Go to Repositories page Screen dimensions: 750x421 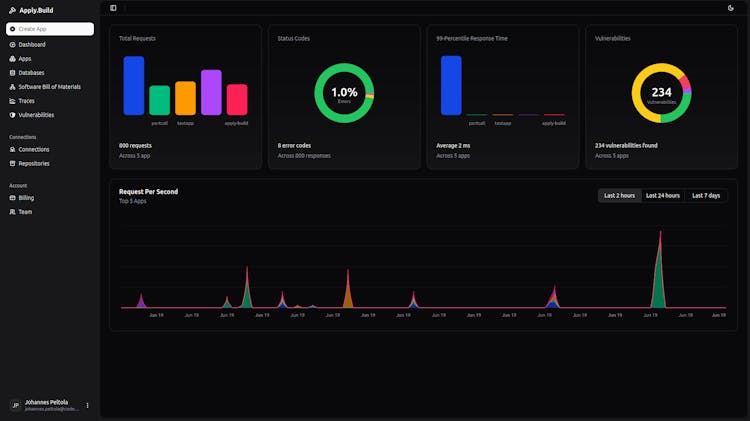click(x=33, y=163)
